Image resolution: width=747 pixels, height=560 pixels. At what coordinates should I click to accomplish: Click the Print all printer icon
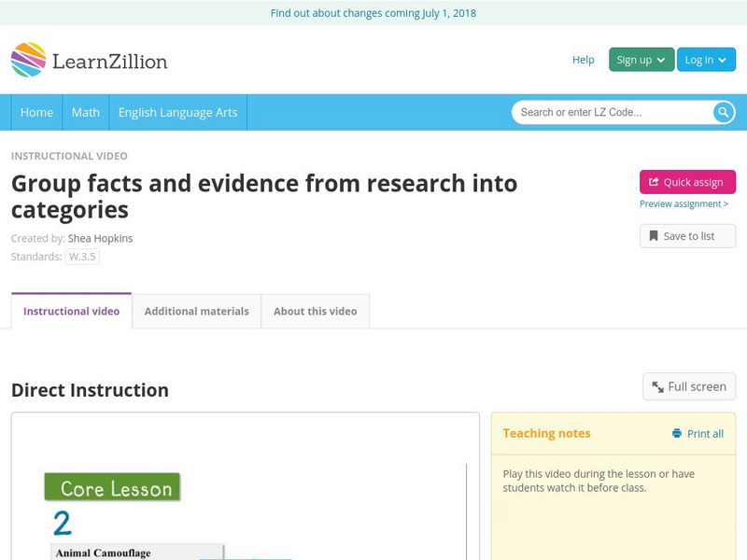(677, 434)
